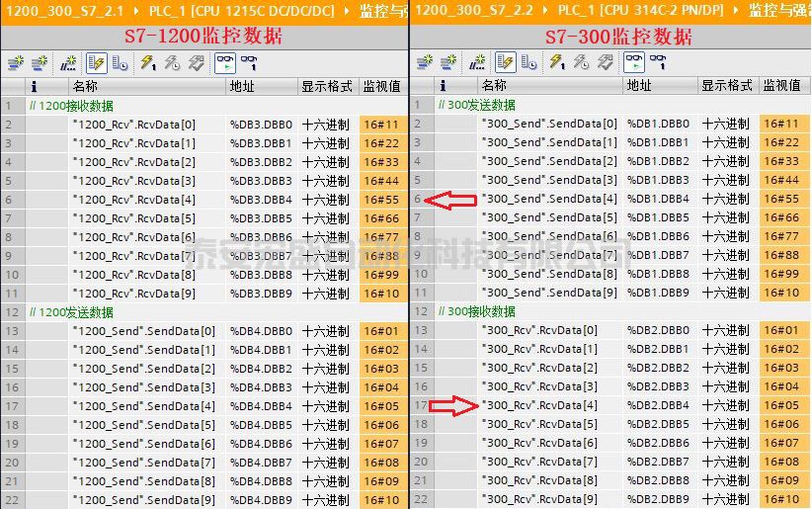Viewport: 812px width, 509px height.
Task: Select 1200_300_S7_2.2 project breadcrumb
Action: pos(469,10)
